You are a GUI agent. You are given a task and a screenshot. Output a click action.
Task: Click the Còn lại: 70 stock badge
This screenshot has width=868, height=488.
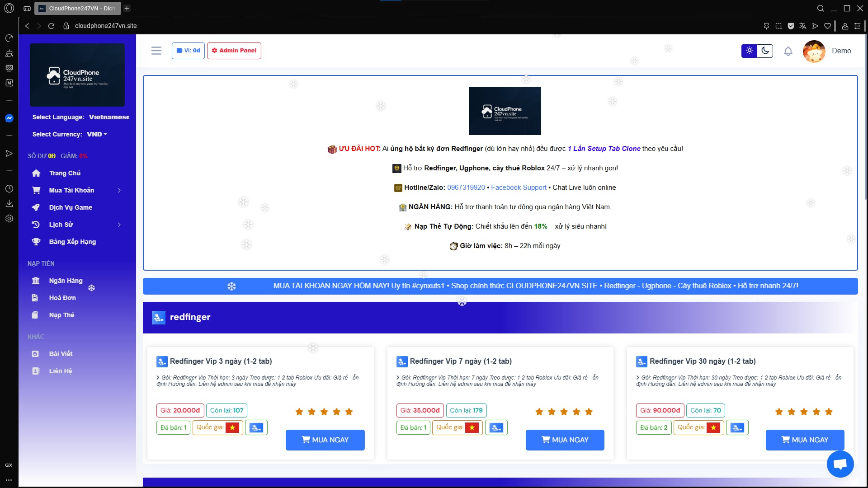point(706,410)
